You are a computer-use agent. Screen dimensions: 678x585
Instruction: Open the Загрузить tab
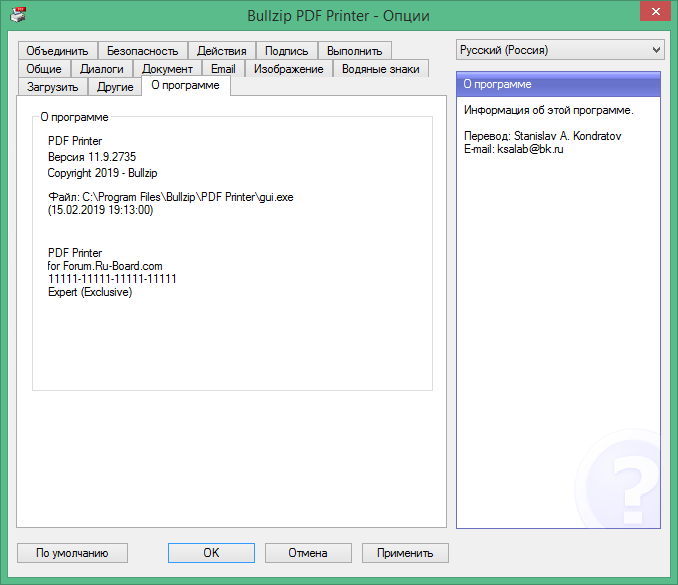(53, 87)
